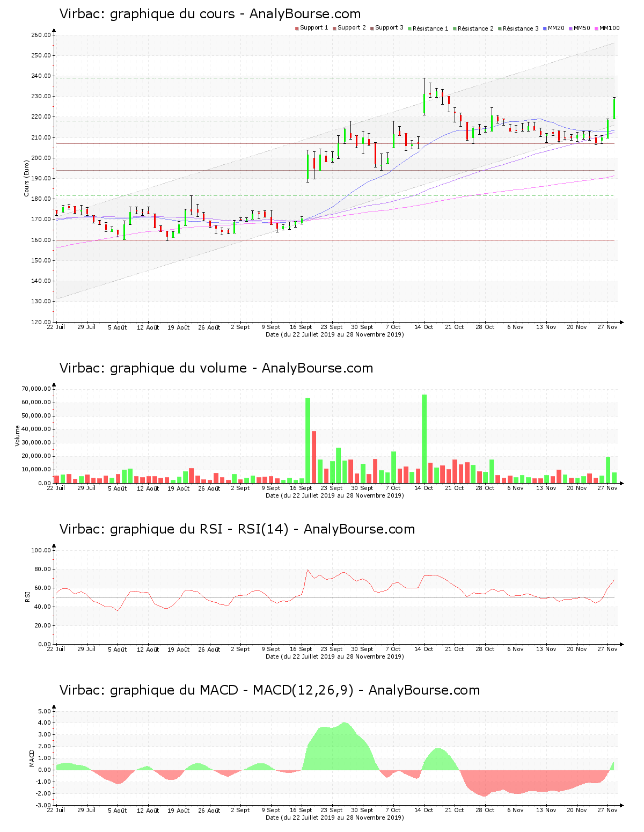Click the 260.00 value on the price axis

tap(41, 35)
